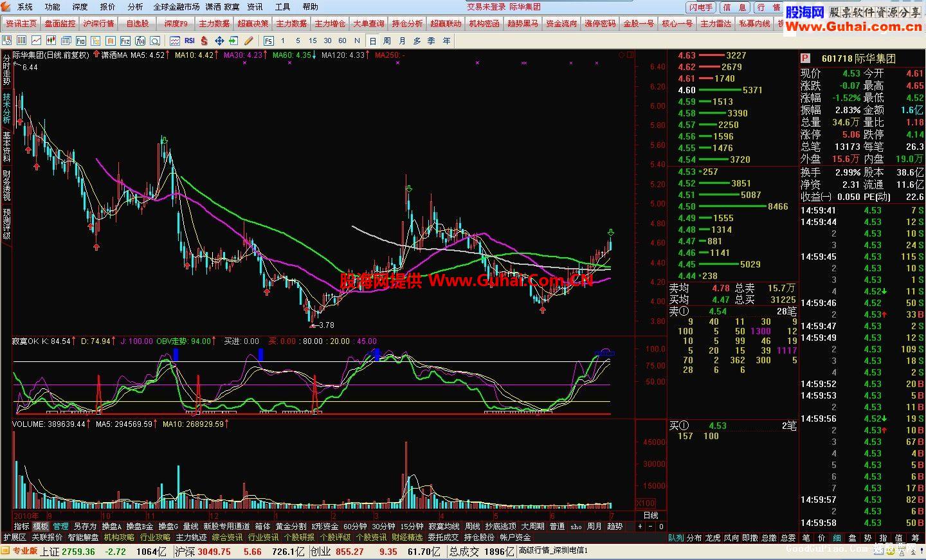Select daily 日 period

(x=372, y=41)
